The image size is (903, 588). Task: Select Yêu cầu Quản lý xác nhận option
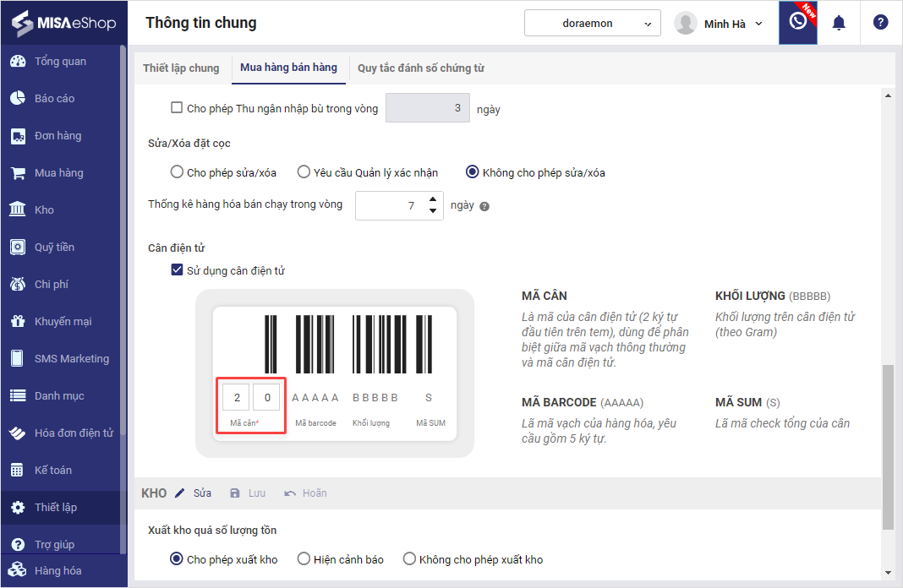304,172
